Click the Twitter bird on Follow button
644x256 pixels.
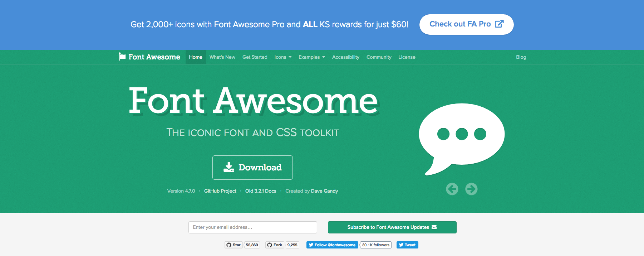point(311,245)
